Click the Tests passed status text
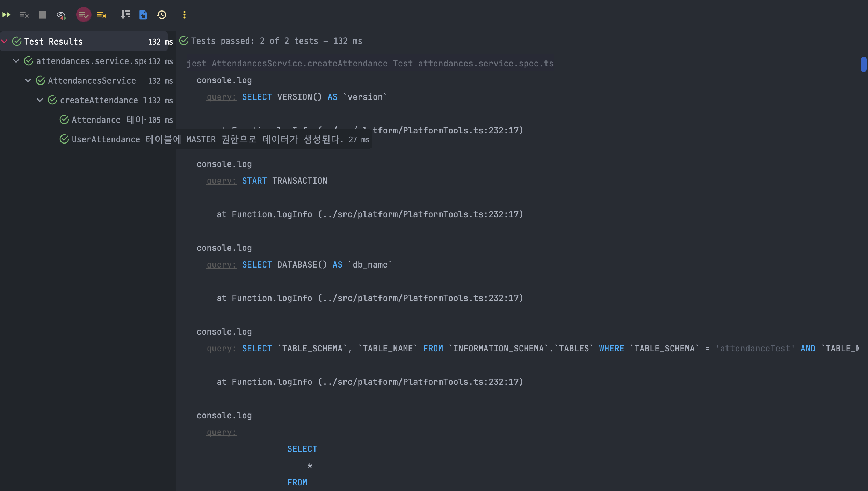868x491 pixels. coord(276,41)
